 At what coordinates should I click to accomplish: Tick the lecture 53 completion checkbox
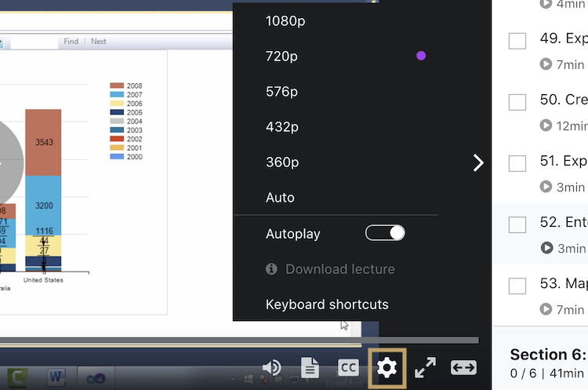[x=517, y=286]
